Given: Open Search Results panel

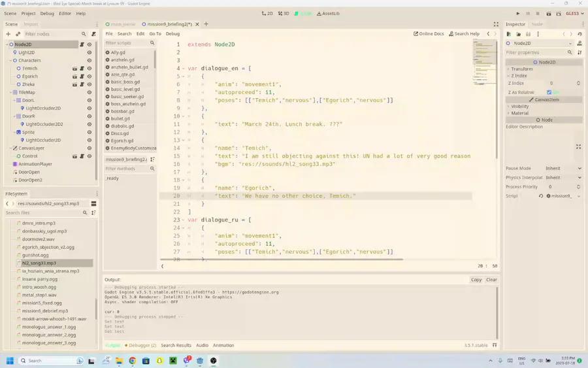Looking at the screenshot, I should click(176, 345).
